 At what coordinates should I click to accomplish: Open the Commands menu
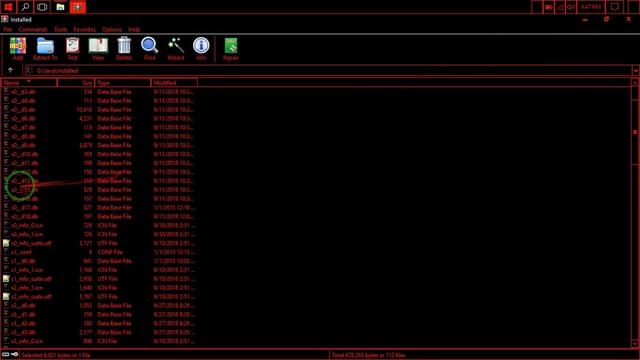coord(33,29)
